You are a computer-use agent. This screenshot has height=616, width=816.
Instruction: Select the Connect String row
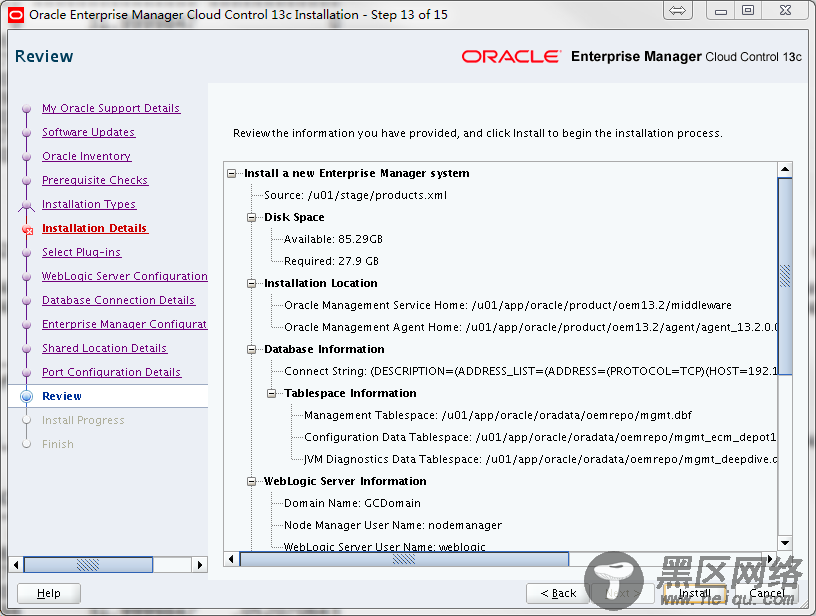(530, 371)
